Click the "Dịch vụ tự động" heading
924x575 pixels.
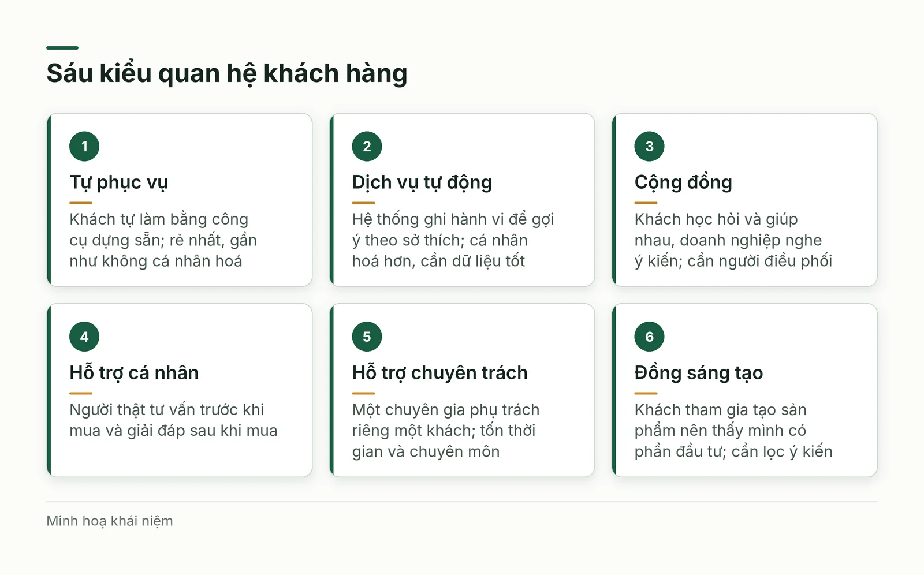[422, 182]
